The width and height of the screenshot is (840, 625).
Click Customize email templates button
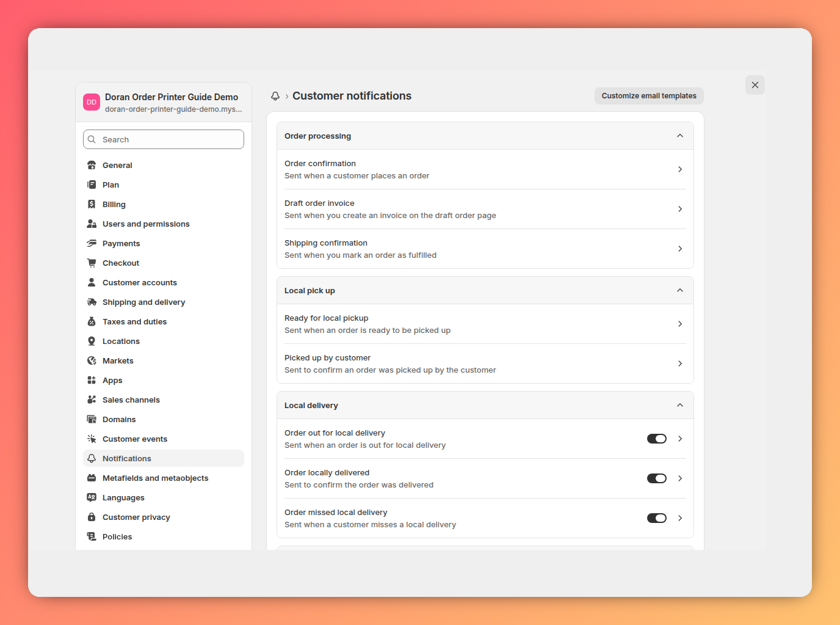[x=649, y=96]
